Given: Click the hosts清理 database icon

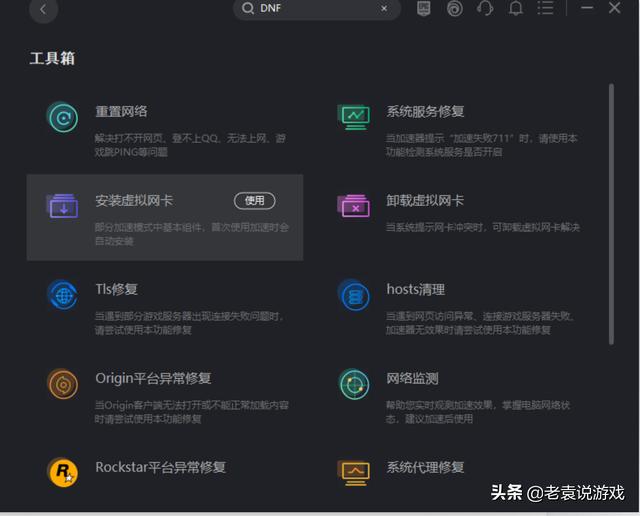Looking at the screenshot, I should (354, 295).
